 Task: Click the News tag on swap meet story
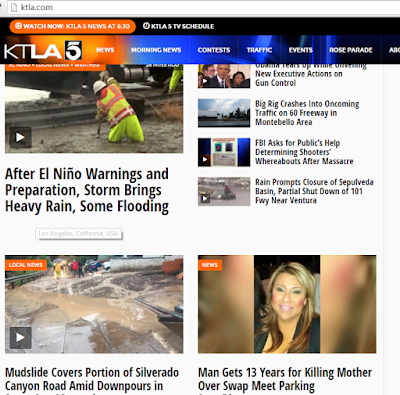pos(210,265)
